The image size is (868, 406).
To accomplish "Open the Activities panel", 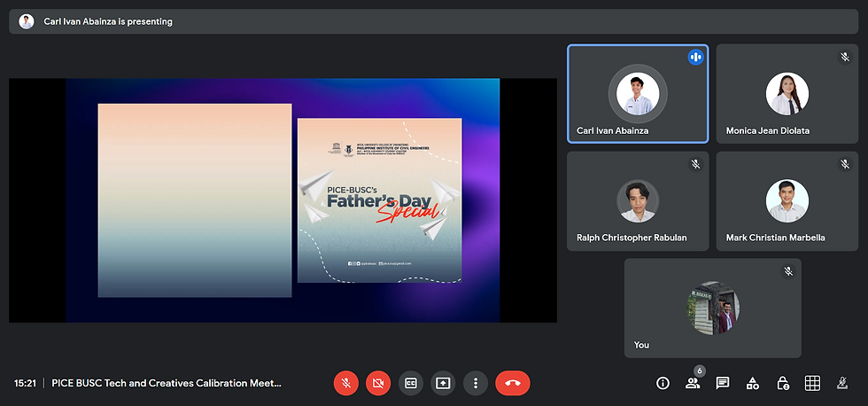I will point(752,383).
